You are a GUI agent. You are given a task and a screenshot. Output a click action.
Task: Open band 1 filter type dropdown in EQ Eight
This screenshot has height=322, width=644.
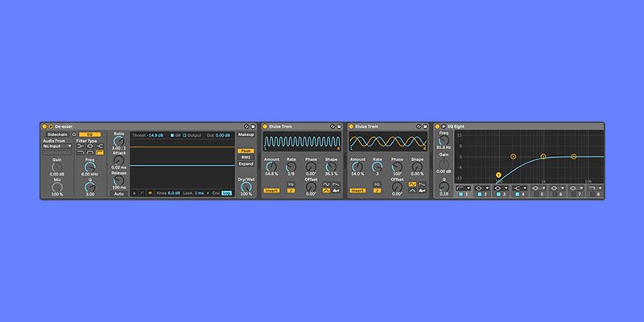[x=463, y=188]
